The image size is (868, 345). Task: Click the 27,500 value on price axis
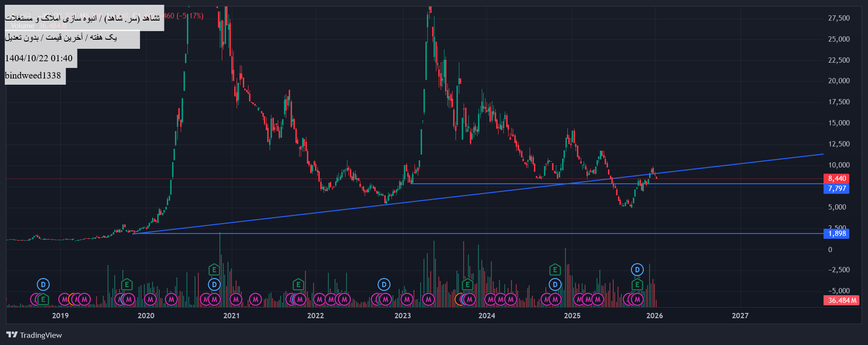point(839,18)
